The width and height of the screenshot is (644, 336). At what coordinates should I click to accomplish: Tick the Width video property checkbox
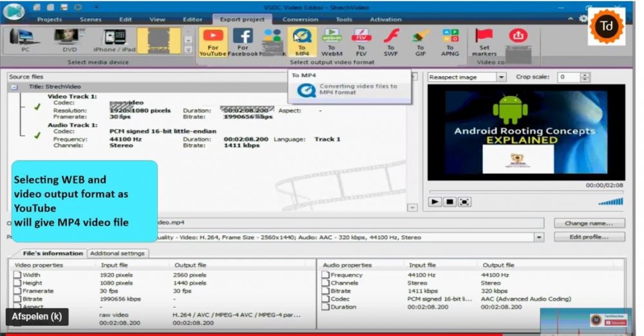(x=17, y=275)
